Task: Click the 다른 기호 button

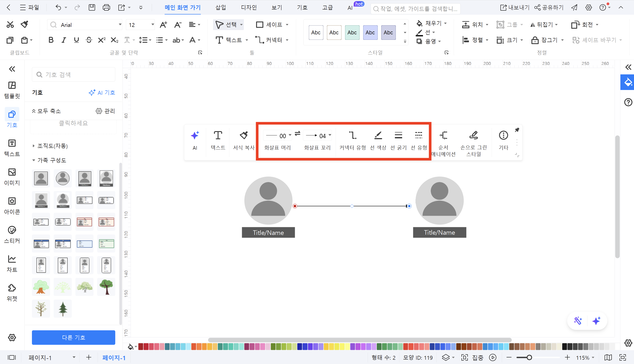Action: click(x=73, y=337)
